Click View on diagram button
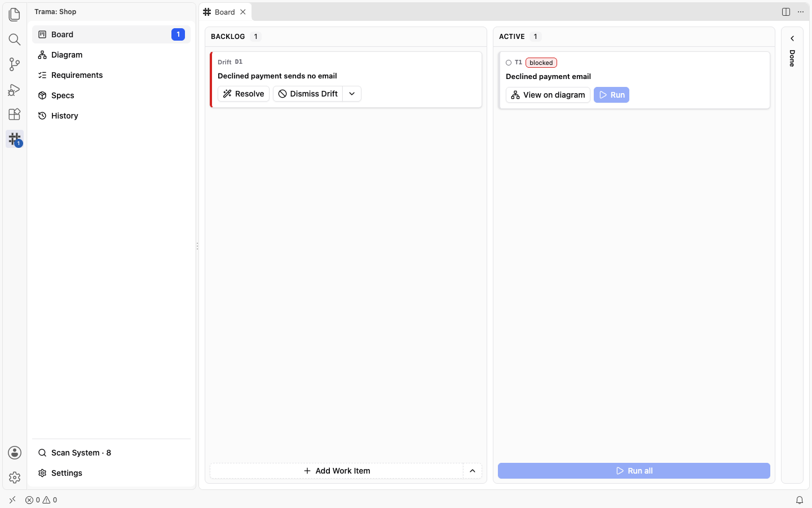The height and width of the screenshot is (508, 812). tap(548, 95)
